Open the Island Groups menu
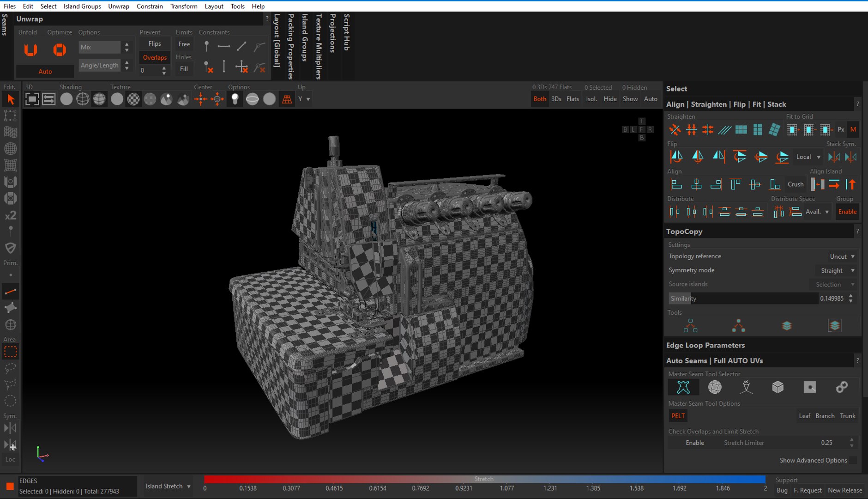Image resolution: width=868 pixels, height=499 pixels. [82, 6]
